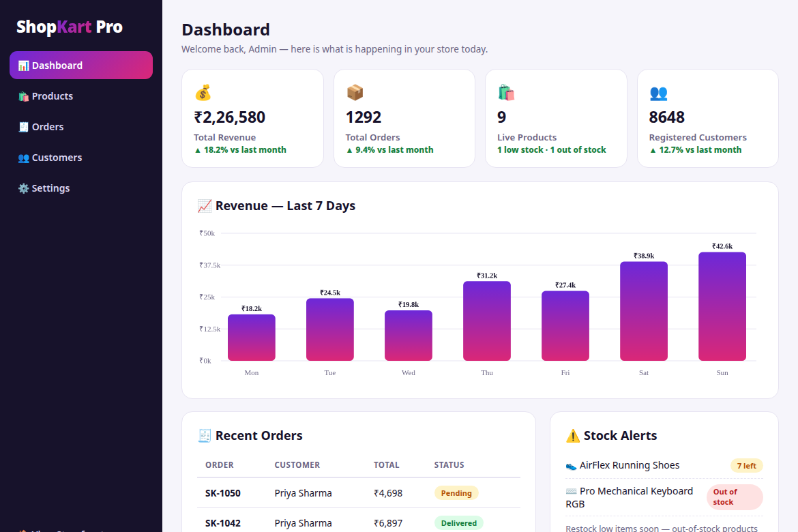Click the 8648 registered customers figure
The image size is (798, 532).
[x=666, y=117]
